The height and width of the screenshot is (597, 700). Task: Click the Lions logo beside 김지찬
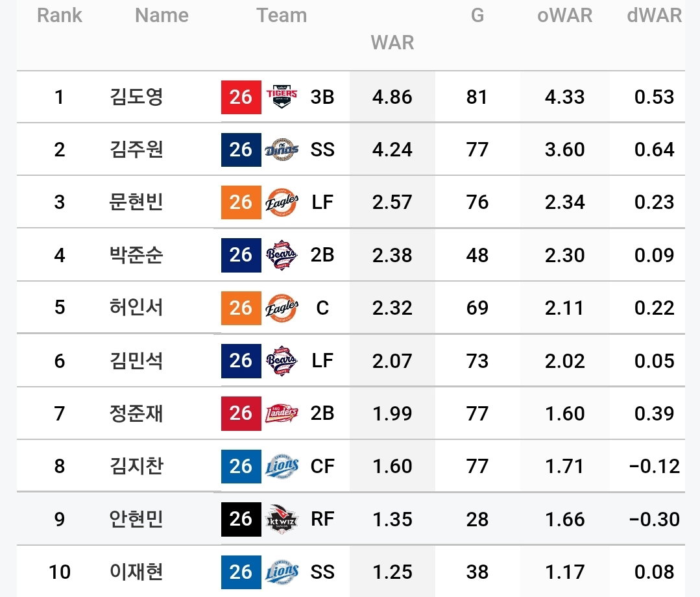point(282,466)
